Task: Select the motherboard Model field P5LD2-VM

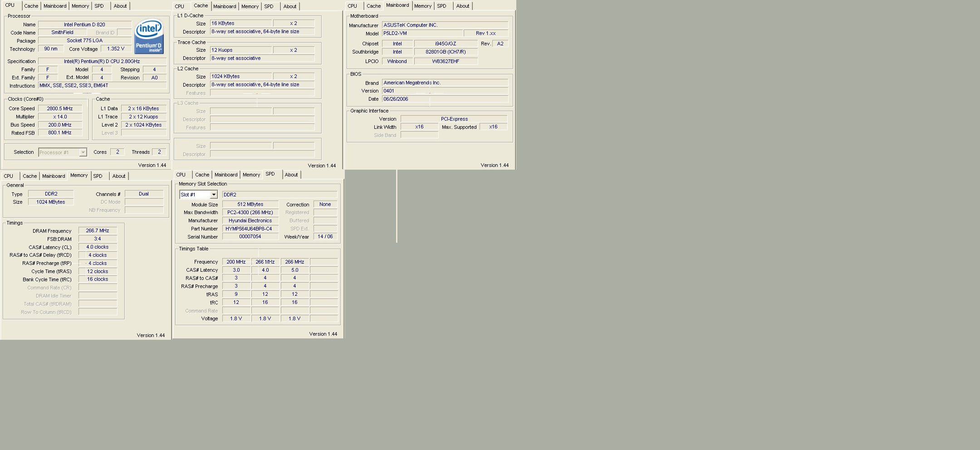Action: [422, 34]
